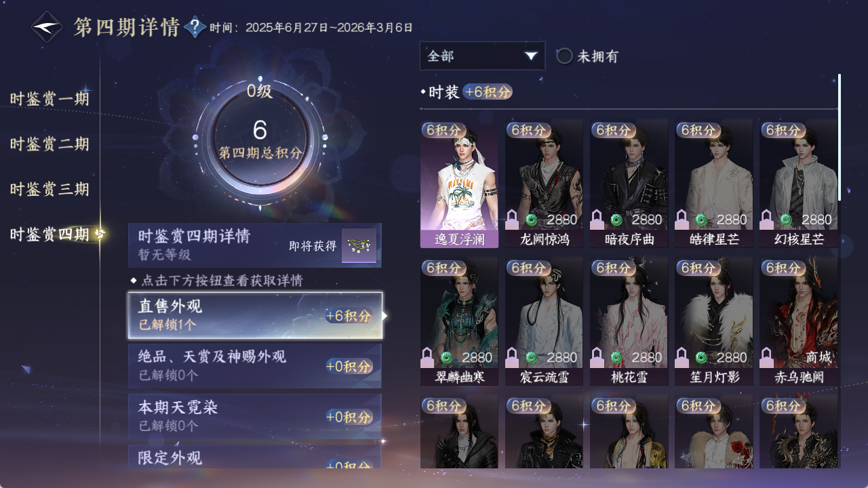868x488 pixels.
Task: Open the question mark help icon
Action: point(195,27)
